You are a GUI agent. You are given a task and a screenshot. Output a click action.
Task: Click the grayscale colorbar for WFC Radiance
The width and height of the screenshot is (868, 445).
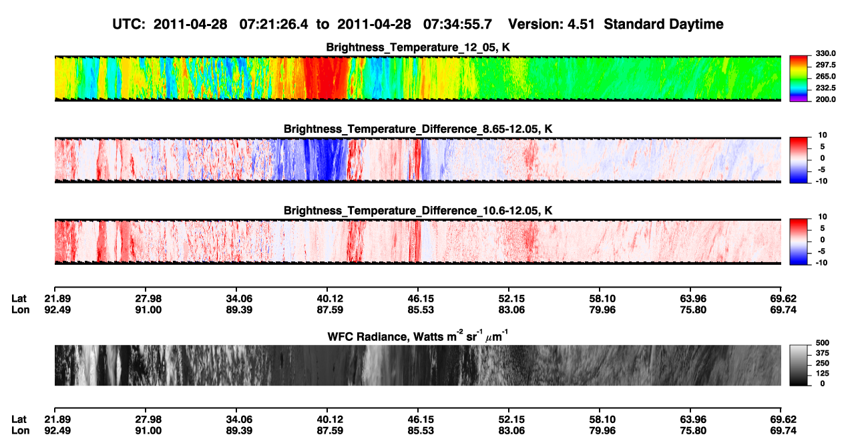798,366
